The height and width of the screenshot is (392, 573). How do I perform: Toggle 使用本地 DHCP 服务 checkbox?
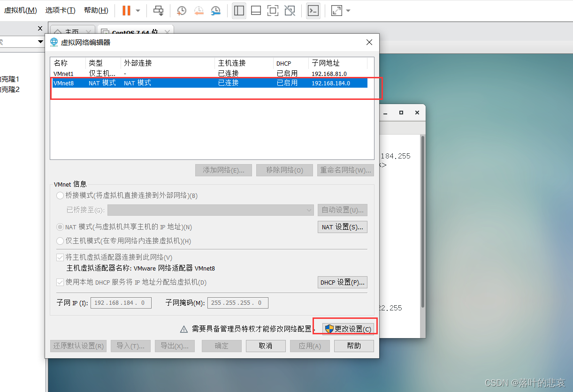coord(60,282)
